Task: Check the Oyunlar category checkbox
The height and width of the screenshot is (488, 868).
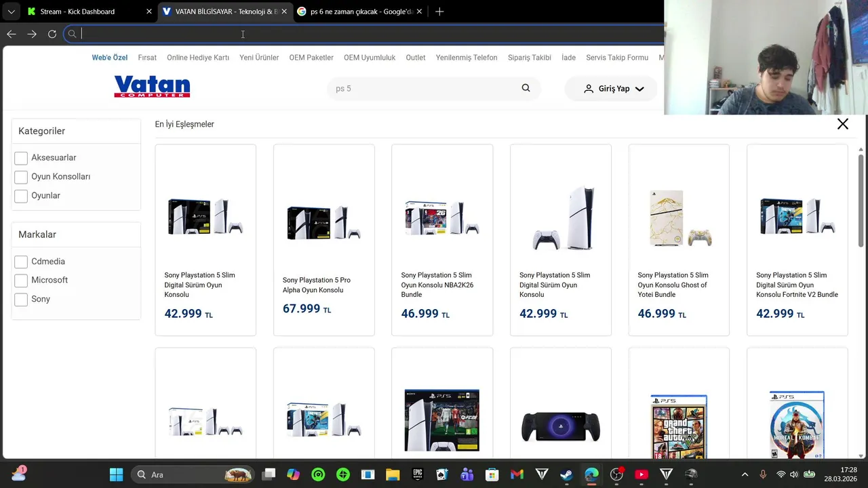Action: tap(21, 196)
